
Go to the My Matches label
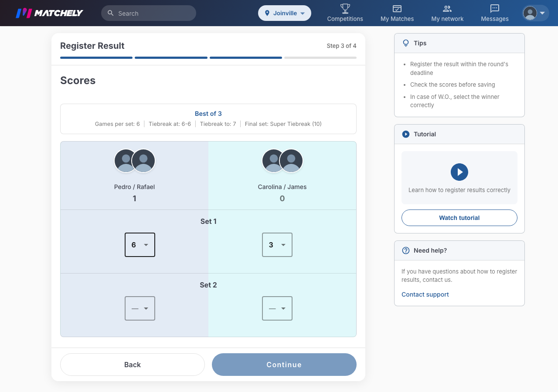click(397, 19)
